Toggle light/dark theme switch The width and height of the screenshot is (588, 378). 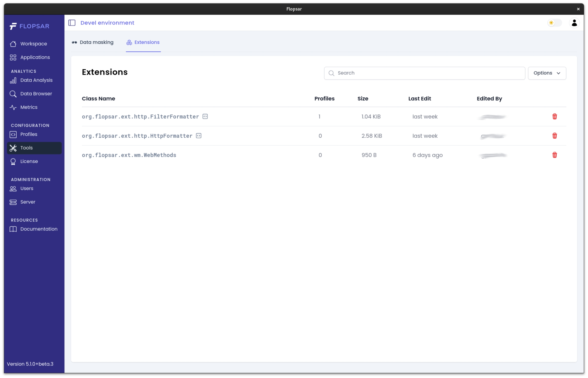coord(554,23)
